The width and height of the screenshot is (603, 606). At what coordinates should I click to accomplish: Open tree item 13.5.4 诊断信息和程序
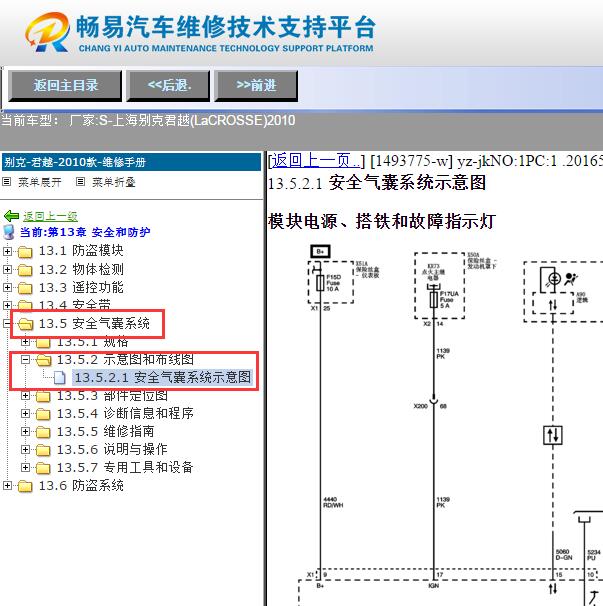pos(125,413)
